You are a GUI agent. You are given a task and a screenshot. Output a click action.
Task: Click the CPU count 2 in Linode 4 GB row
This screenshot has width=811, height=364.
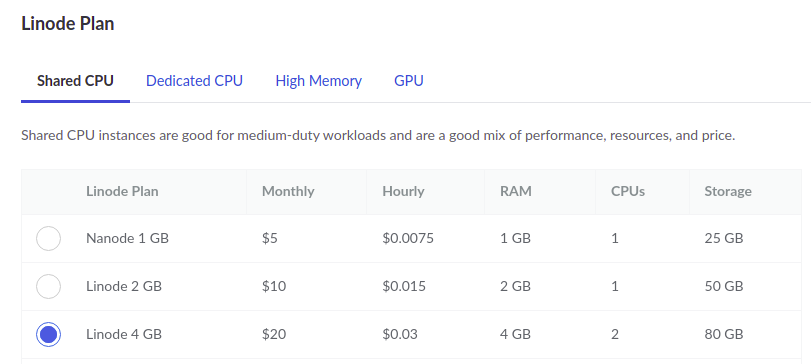point(614,335)
